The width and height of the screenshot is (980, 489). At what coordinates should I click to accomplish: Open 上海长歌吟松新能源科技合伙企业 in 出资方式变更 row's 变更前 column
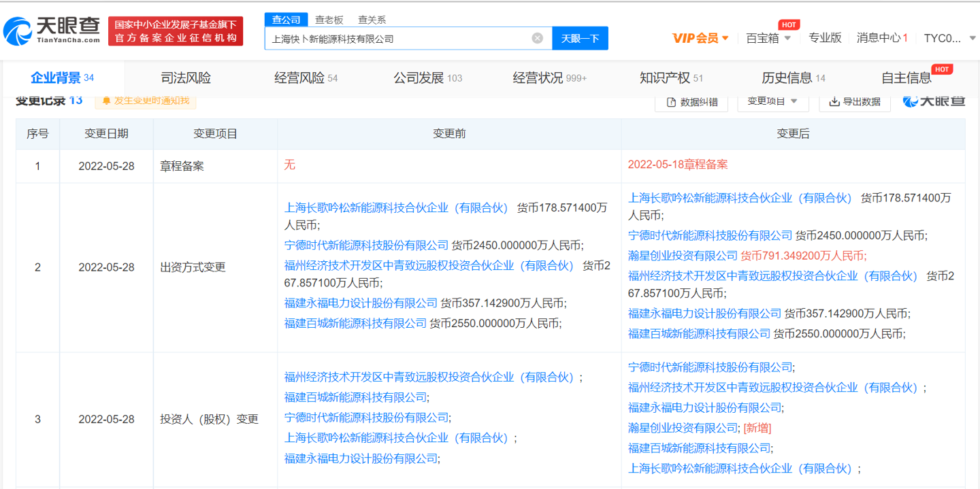tap(397, 207)
